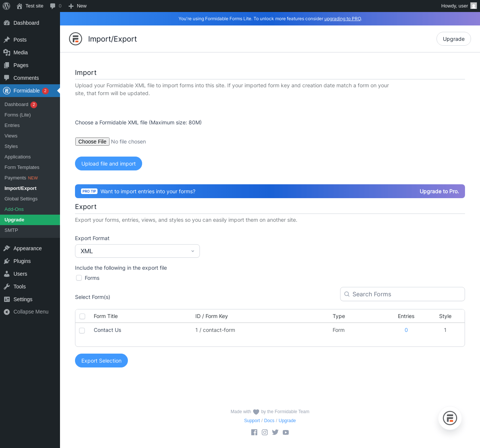Viewport: 480px width, 448px height.
Task: Click the Choose File button
Action: point(92,142)
